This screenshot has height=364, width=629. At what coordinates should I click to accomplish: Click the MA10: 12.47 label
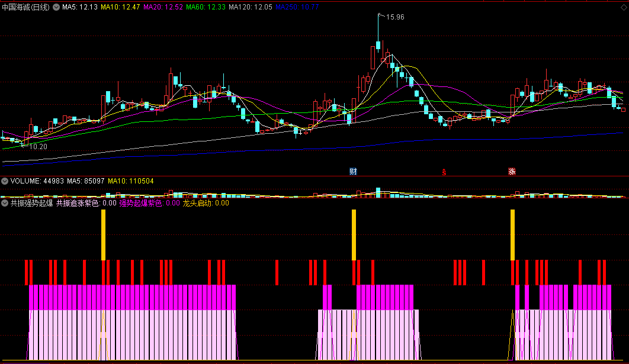(x=120, y=7)
